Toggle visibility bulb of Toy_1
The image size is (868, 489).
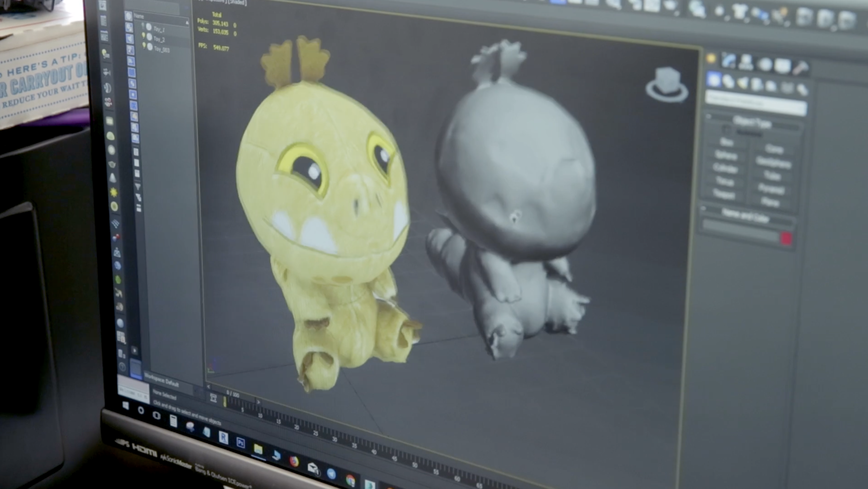(143, 26)
